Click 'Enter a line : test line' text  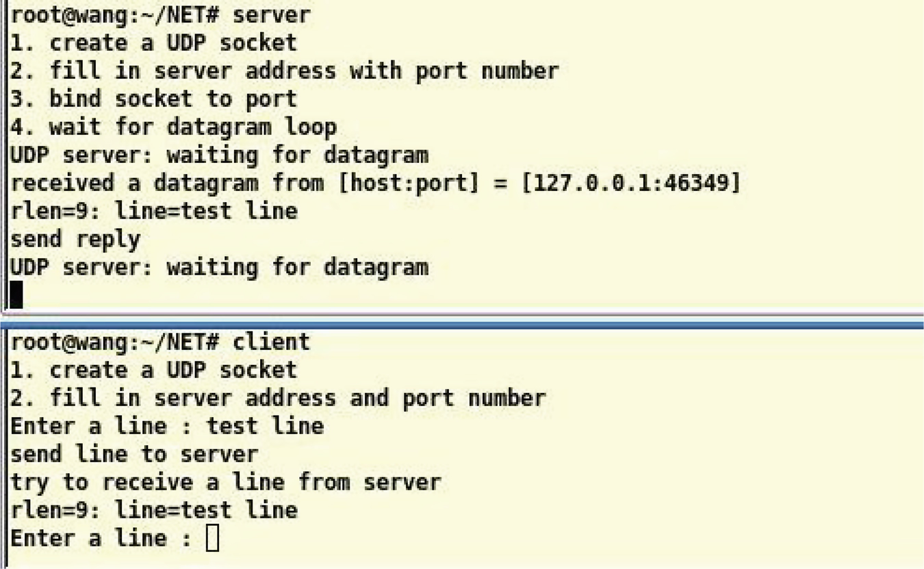[x=166, y=426]
